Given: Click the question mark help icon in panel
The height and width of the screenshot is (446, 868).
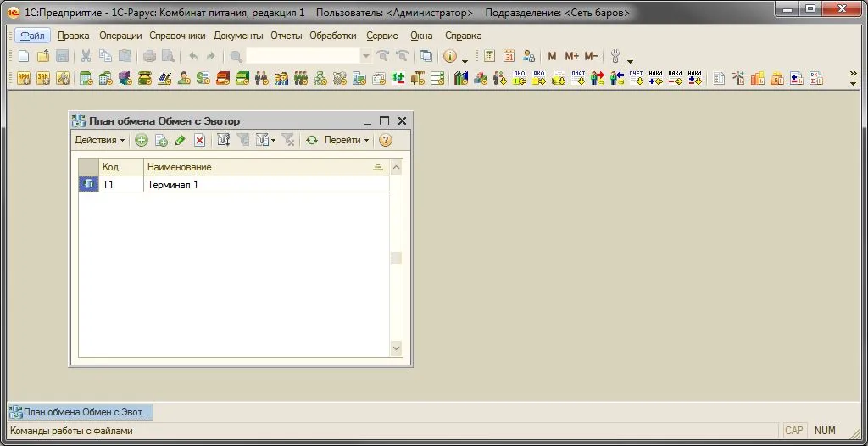Looking at the screenshot, I should point(386,141).
